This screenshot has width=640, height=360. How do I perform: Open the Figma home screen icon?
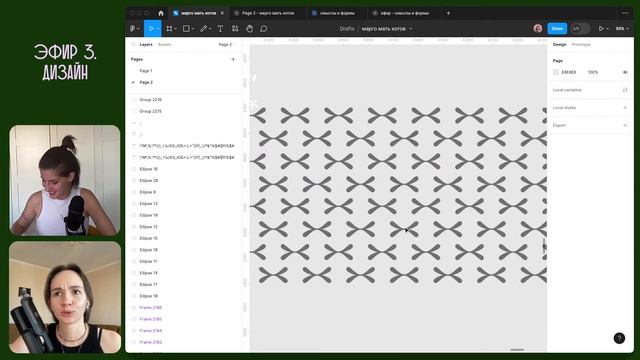pos(161,13)
